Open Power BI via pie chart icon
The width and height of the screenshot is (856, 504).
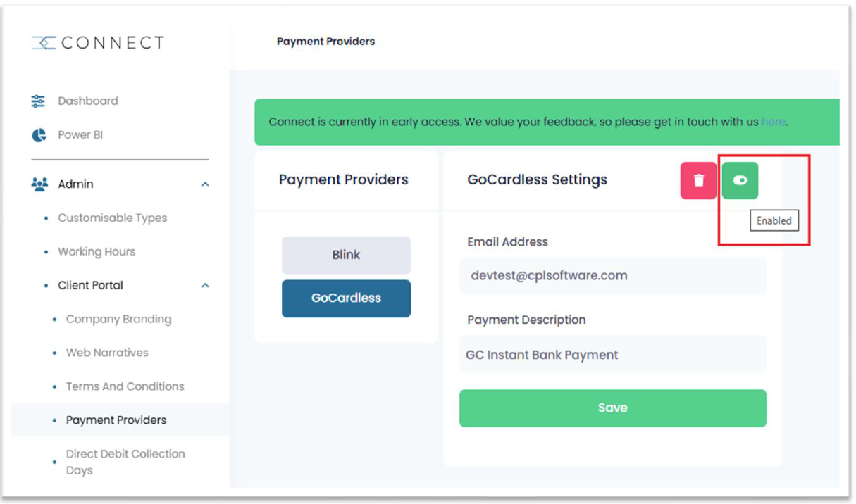[x=39, y=134]
